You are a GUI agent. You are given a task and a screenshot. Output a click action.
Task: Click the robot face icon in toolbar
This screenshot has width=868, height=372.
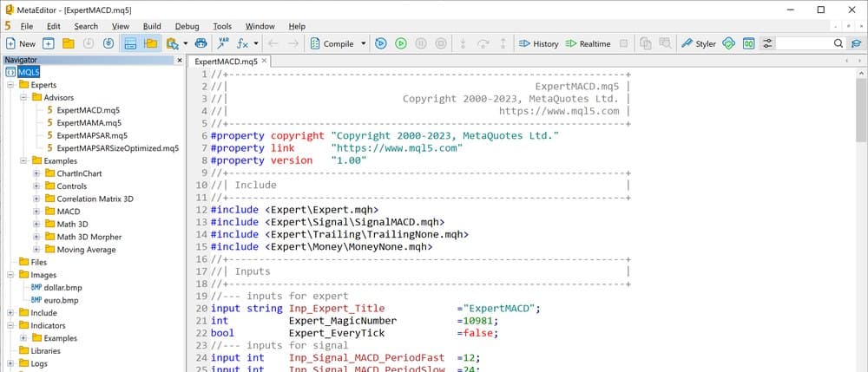(201, 43)
